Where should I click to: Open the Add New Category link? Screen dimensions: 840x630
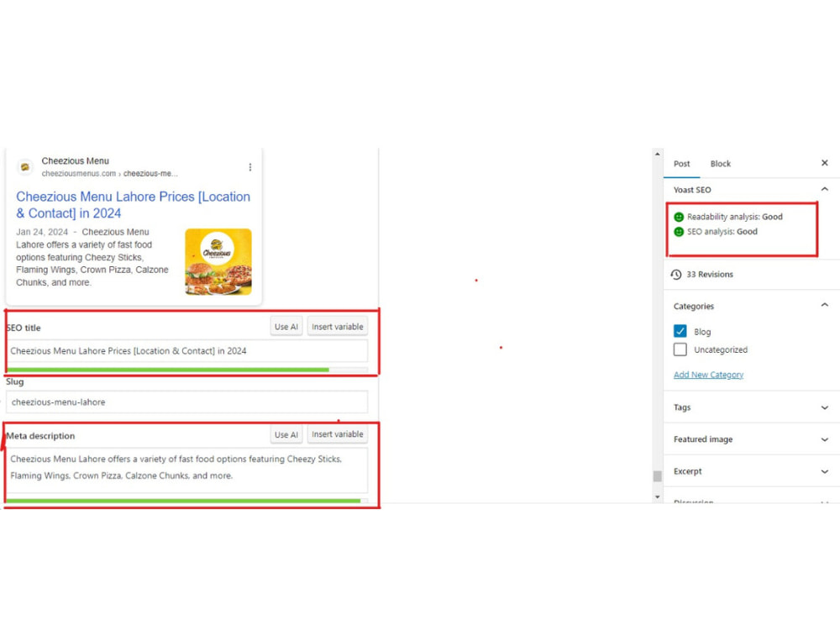pyautogui.click(x=708, y=375)
